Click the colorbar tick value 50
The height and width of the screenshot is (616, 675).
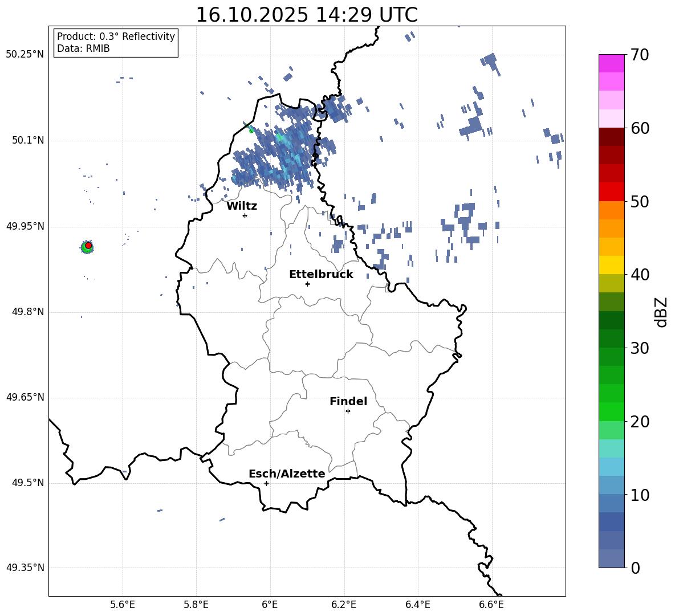click(x=640, y=202)
